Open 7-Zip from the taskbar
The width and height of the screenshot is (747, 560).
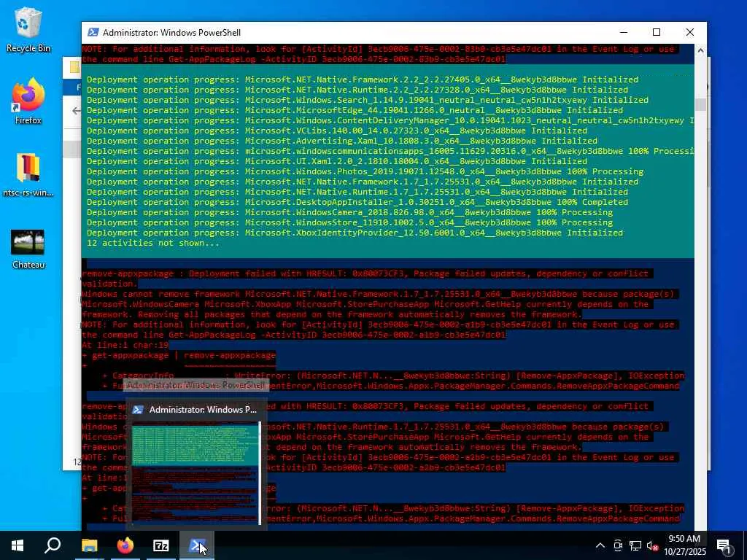tap(161, 545)
